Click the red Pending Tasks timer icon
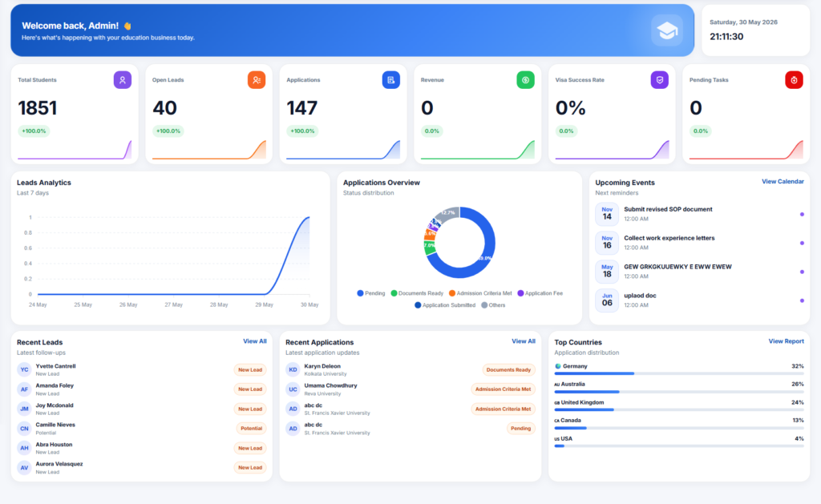The image size is (821, 504). click(794, 80)
